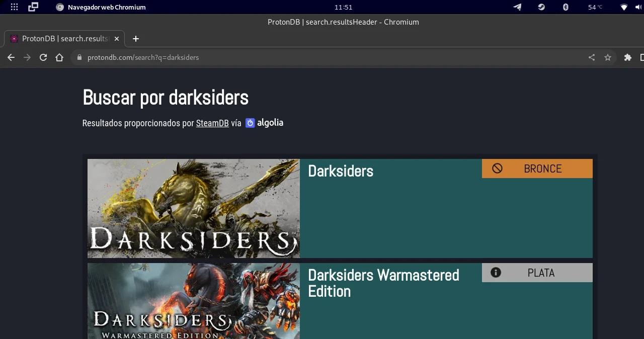This screenshot has height=339, width=644.
Task: Open the SteamDB link
Action: pyautogui.click(x=212, y=123)
